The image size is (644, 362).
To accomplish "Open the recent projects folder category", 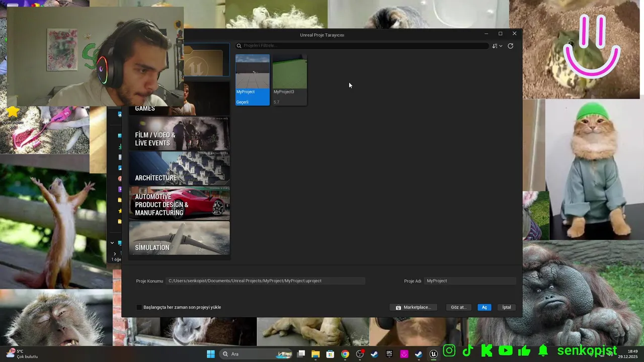I will (x=206, y=61).
